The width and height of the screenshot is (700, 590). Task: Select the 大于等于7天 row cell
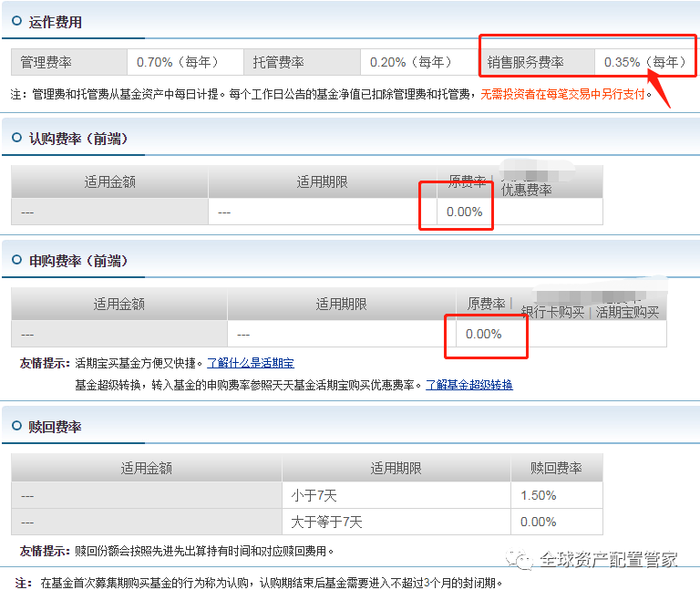coord(396,522)
